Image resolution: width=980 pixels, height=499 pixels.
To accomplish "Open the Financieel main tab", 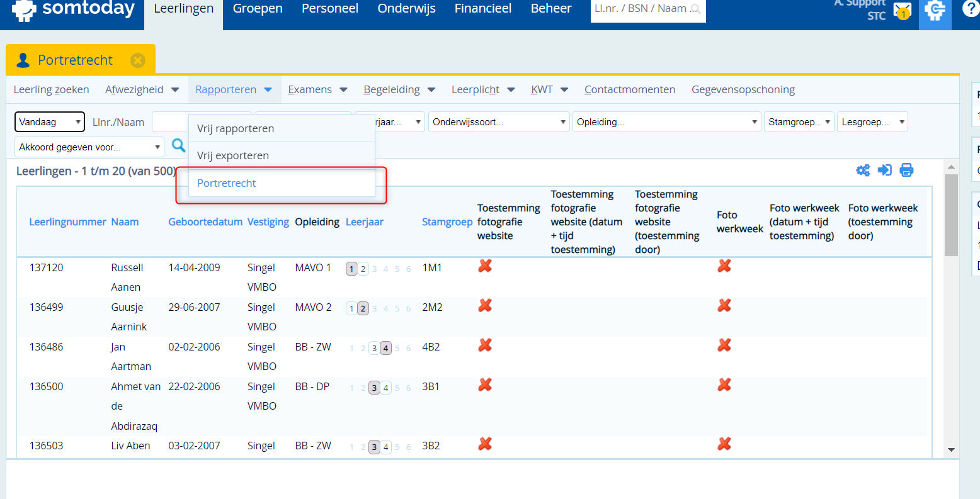I will coord(483,9).
